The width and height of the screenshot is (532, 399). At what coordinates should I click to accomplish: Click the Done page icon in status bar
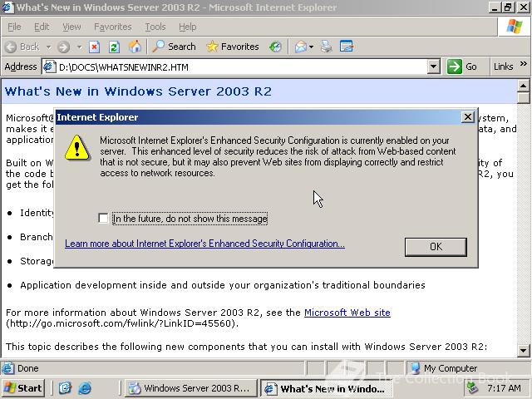pyautogui.click(x=7, y=368)
